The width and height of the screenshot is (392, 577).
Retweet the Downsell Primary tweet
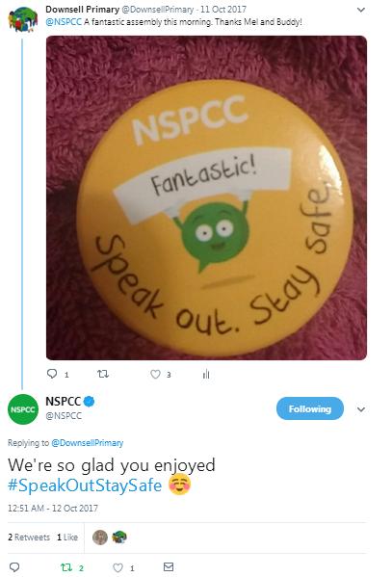click(103, 374)
